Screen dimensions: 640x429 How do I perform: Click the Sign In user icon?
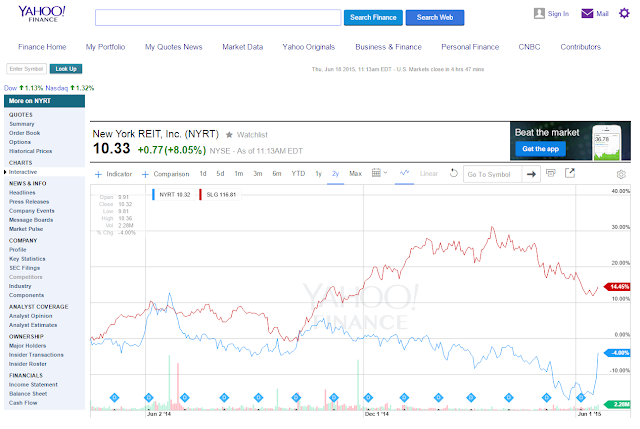pos(539,13)
